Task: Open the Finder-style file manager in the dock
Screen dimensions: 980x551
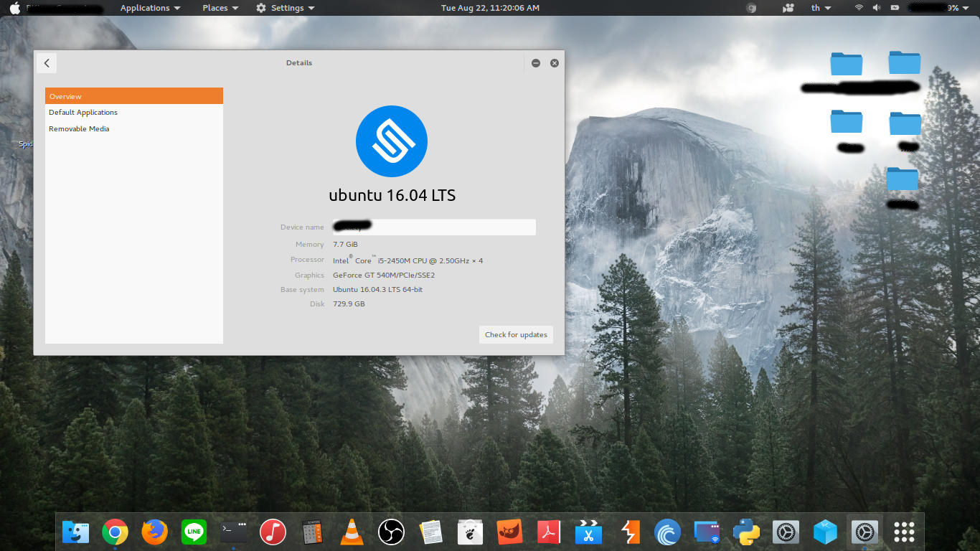Action: [75, 532]
